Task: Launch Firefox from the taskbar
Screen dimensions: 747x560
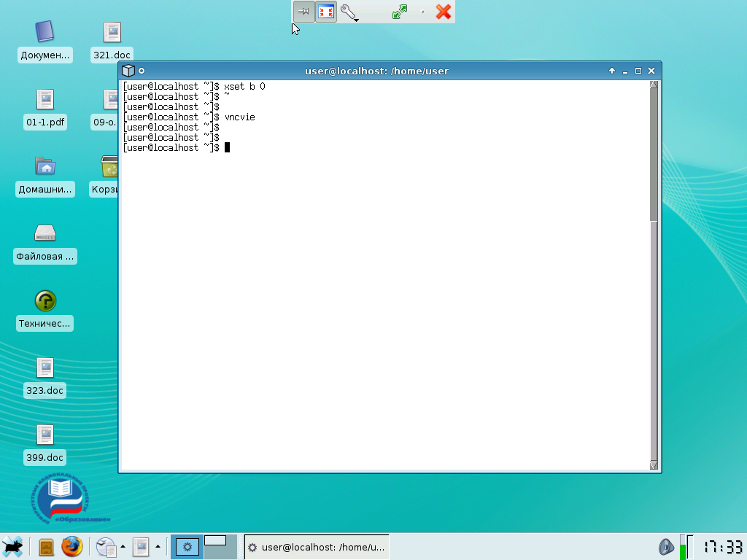Action: pos(71,547)
